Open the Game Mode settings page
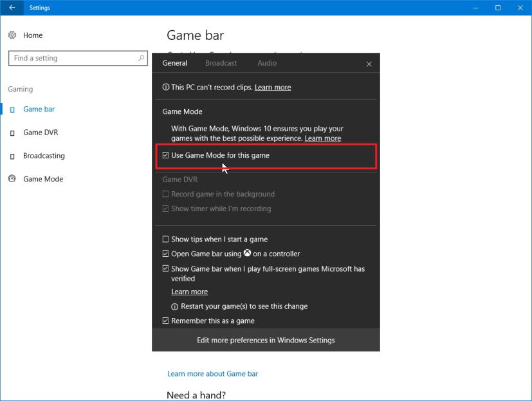This screenshot has height=401, width=532. pyautogui.click(x=43, y=179)
